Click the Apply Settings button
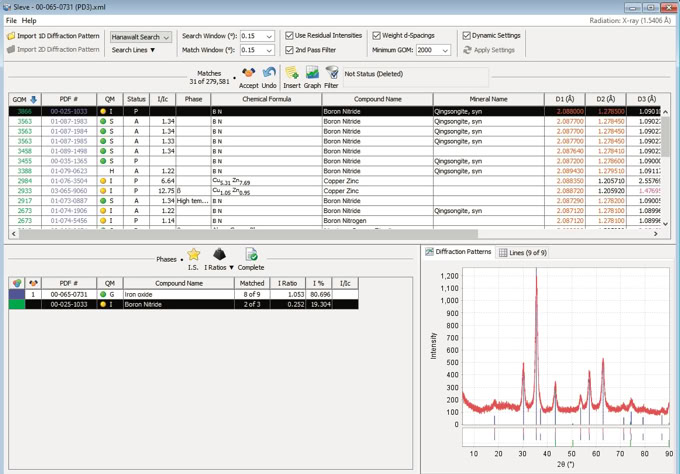The height and width of the screenshot is (474, 680). click(489, 50)
